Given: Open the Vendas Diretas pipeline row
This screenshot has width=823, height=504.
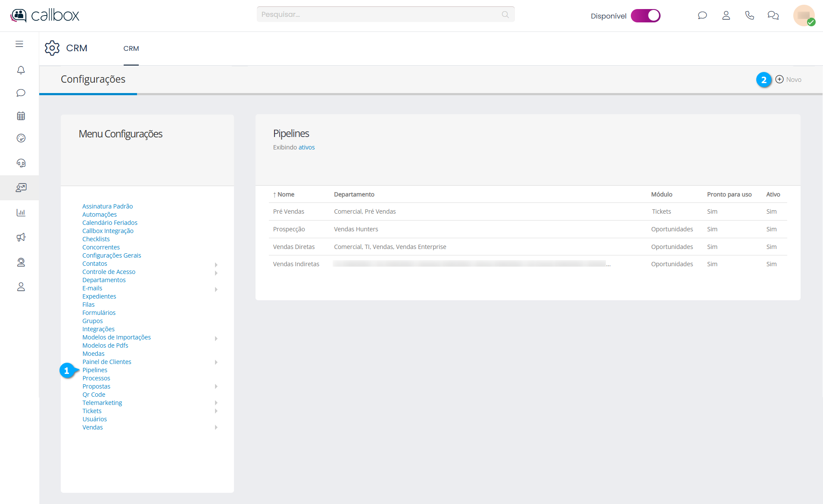Looking at the screenshot, I should 294,247.
